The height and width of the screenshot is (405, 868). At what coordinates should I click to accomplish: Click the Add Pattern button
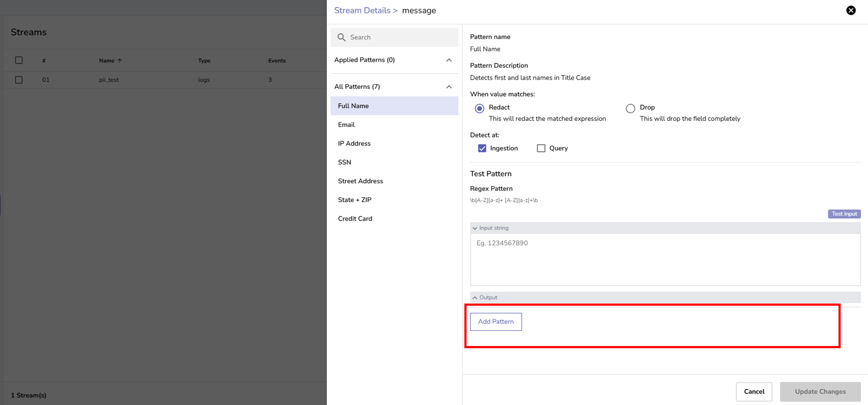point(496,322)
